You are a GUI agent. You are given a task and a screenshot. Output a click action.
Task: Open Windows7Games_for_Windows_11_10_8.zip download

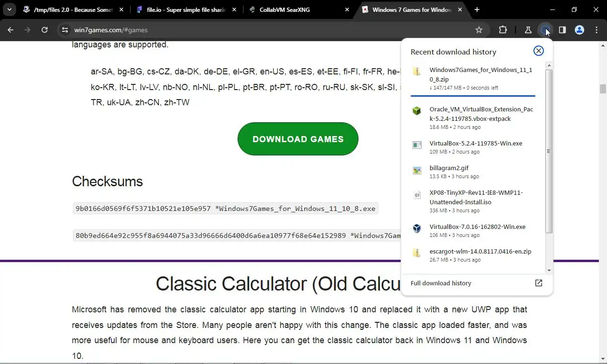(473, 78)
